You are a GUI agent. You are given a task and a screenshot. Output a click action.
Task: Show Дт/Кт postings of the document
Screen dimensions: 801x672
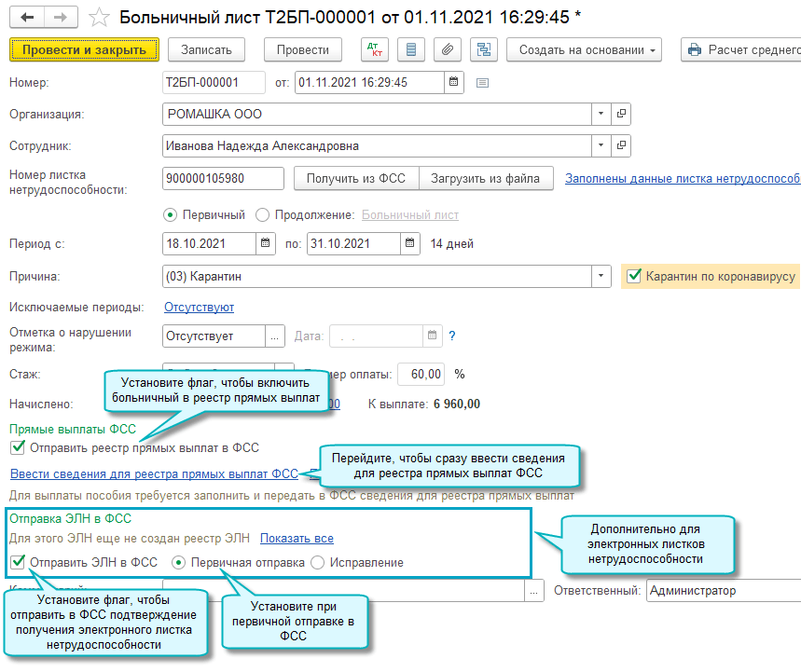coord(375,49)
